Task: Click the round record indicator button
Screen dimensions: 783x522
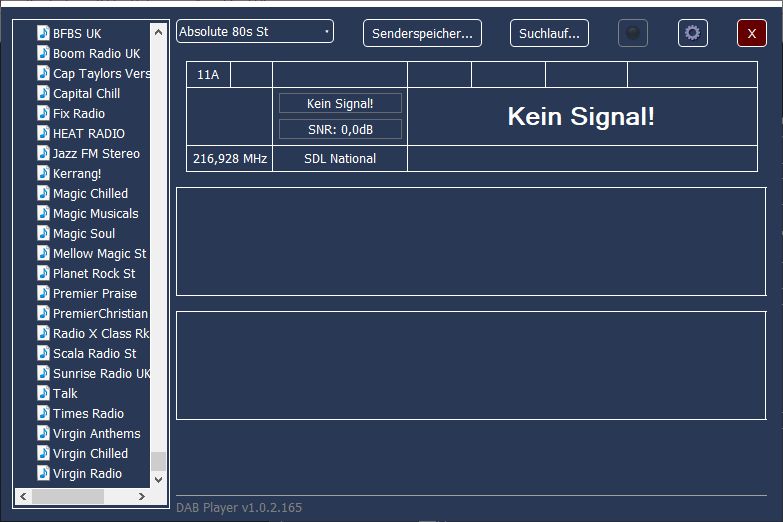Action: click(632, 33)
